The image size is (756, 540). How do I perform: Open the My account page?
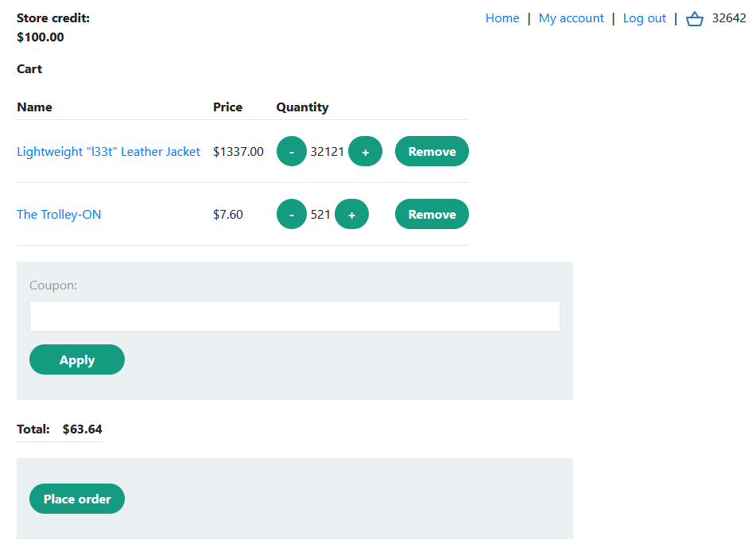(x=571, y=18)
